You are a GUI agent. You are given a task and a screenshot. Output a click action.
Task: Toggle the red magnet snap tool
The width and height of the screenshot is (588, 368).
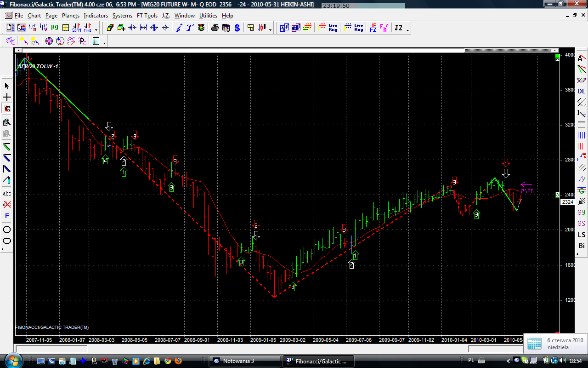click(x=7, y=109)
